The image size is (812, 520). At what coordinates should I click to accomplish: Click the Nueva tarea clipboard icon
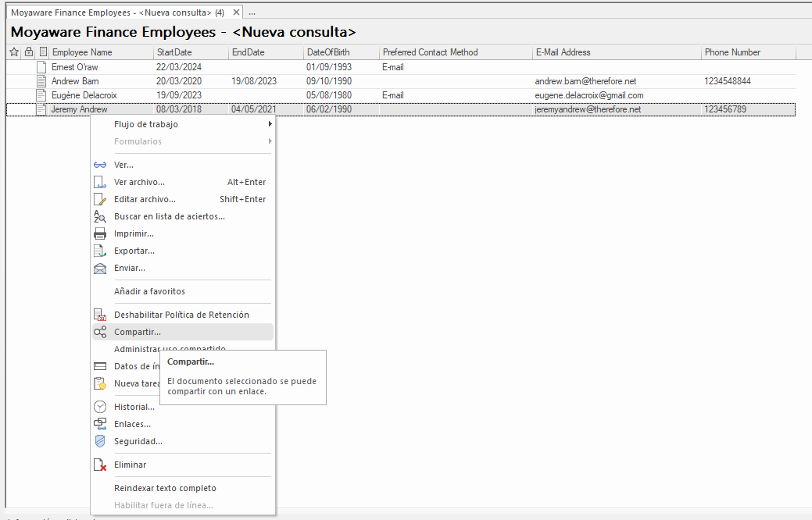100,383
